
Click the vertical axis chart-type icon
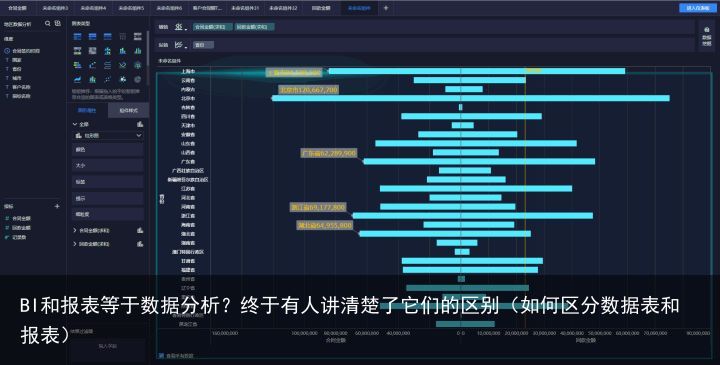tap(179, 45)
